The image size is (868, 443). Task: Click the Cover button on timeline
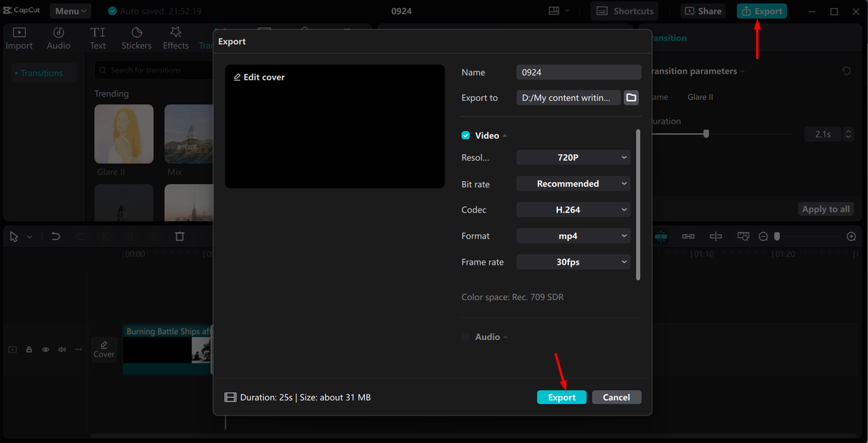tap(104, 349)
